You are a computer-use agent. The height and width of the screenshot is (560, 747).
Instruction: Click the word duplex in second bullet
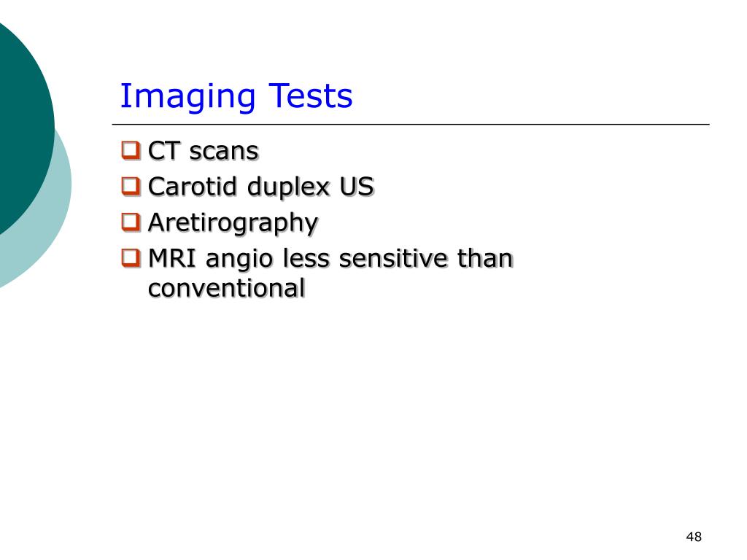(289, 187)
